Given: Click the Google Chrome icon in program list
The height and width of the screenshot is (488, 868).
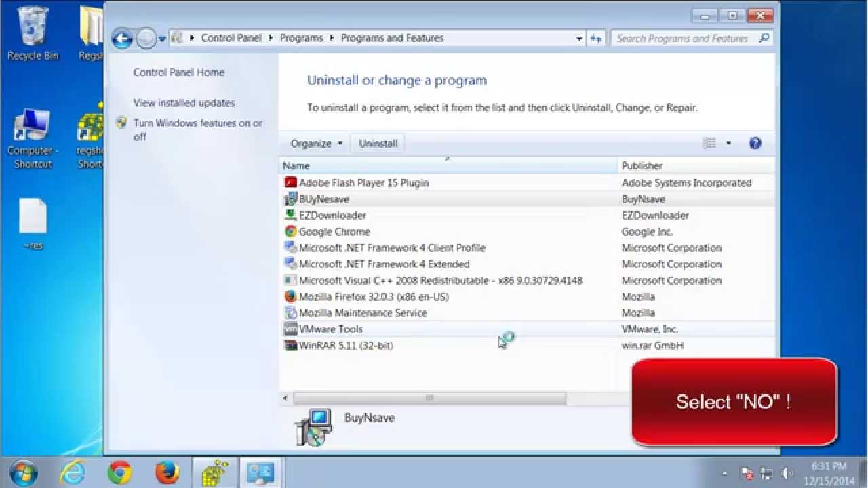Looking at the screenshot, I should click(290, 231).
